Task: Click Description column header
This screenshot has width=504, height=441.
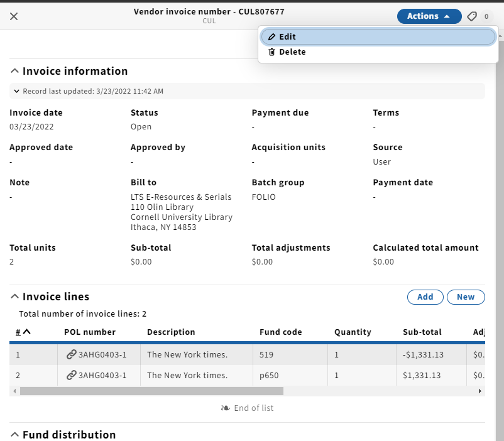Action: tap(171, 332)
